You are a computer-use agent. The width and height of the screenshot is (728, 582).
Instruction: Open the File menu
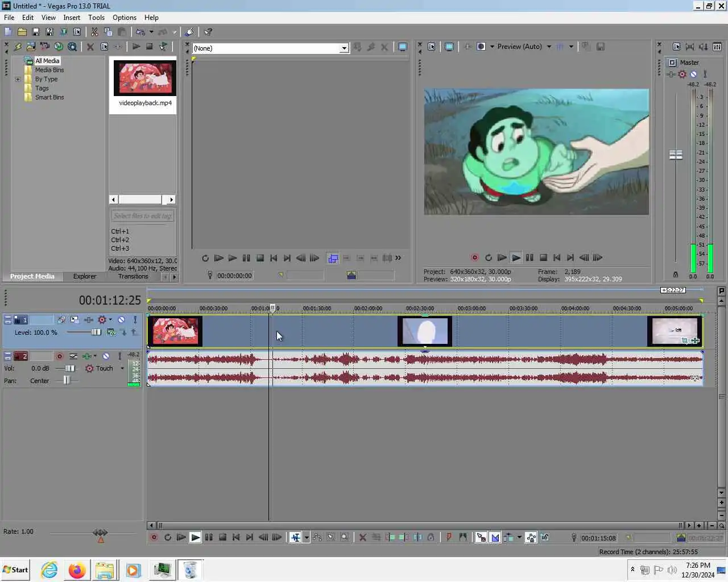coord(9,18)
